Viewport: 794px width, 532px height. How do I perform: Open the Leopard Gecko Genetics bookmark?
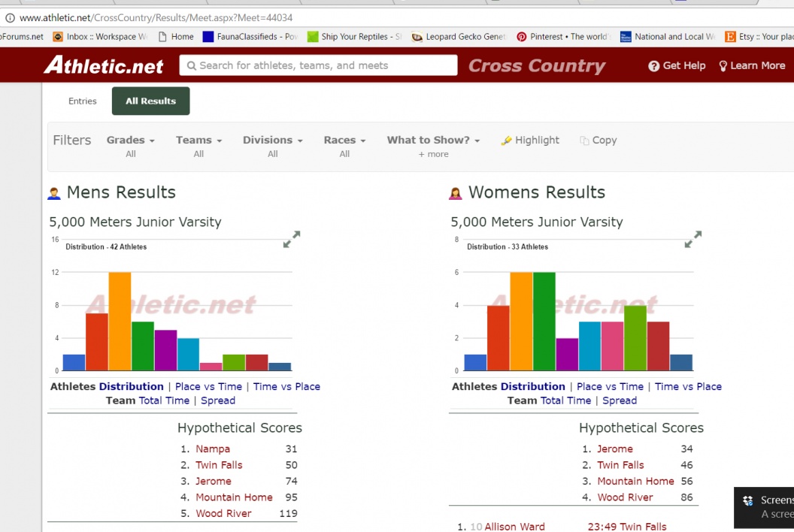coord(458,37)
